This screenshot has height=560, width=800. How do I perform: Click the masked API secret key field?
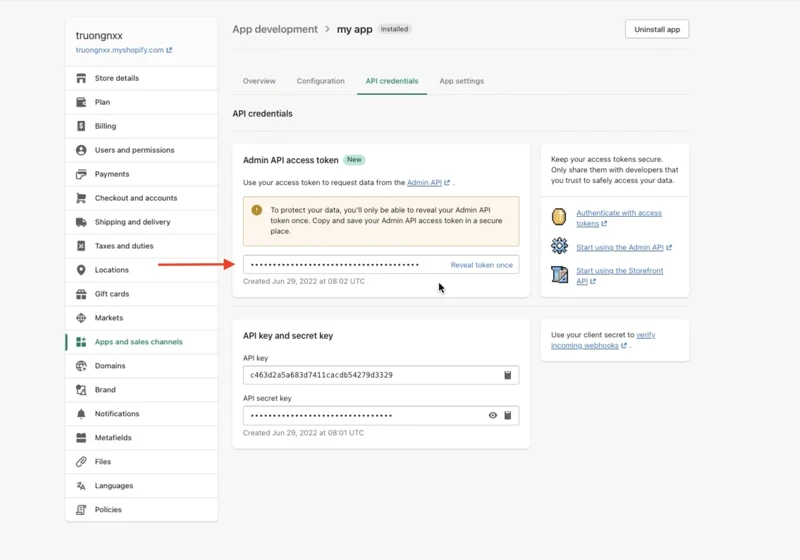pyautogui.click(x=381, y=415)
